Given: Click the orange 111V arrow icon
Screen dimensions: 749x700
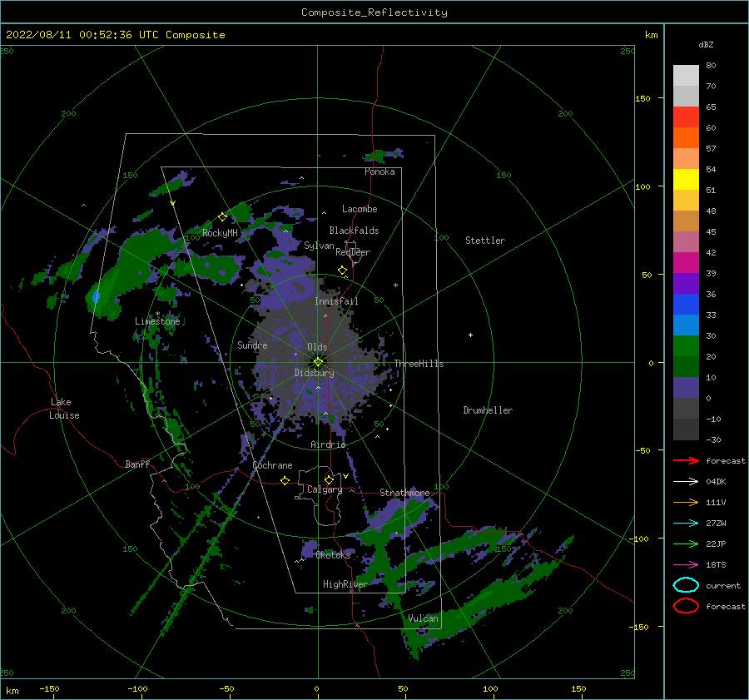Looking at the screenshot, I should tap(686, 502).
